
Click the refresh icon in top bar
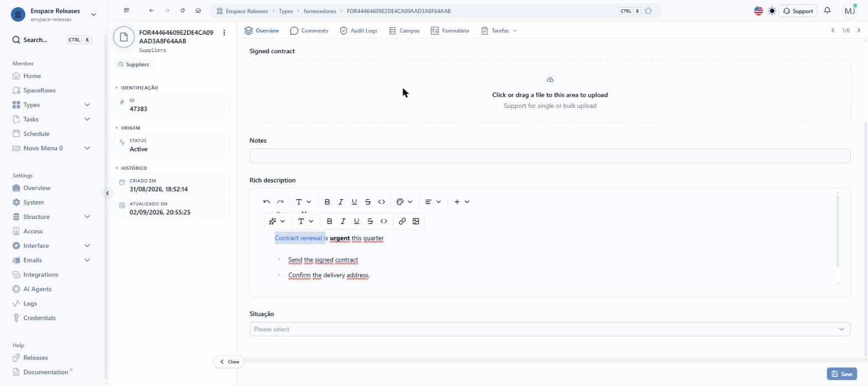(183, 11)
